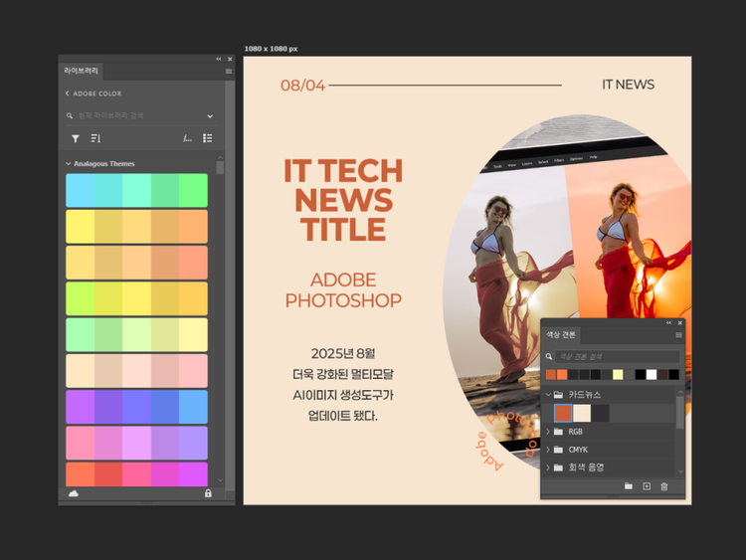
Task: Click the 회색 음영 folder icon
Action: pos(559,467)
